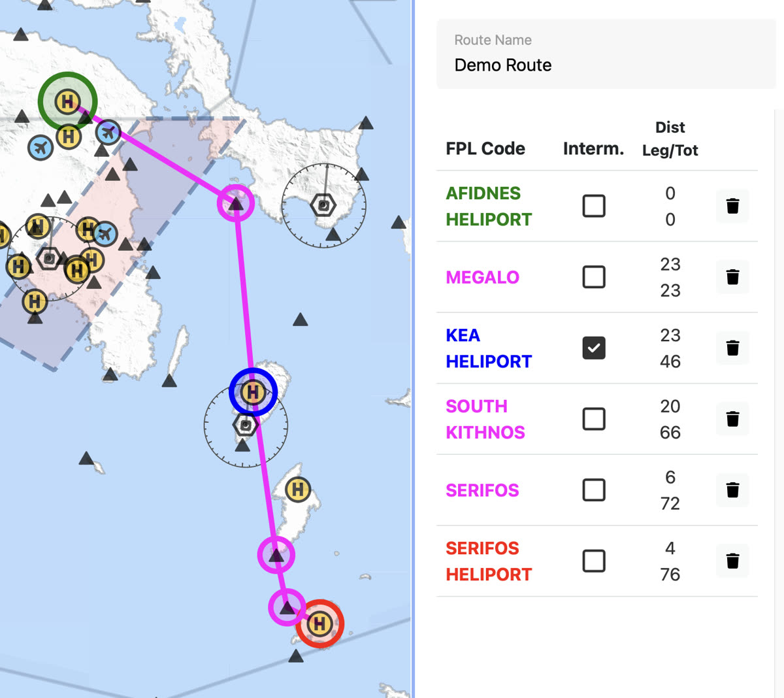Delete the MEGALO waypoint row

click(x=732, y=277)
